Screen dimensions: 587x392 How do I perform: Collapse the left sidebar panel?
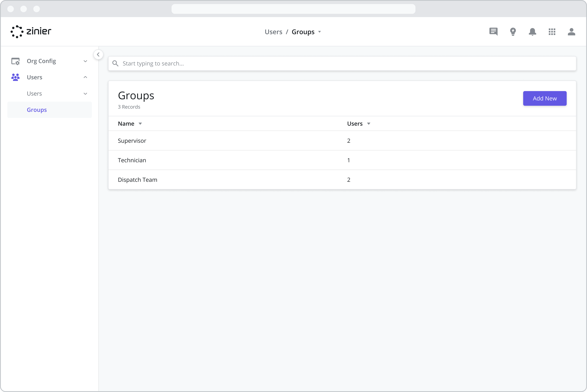click(x=98, y=54)
